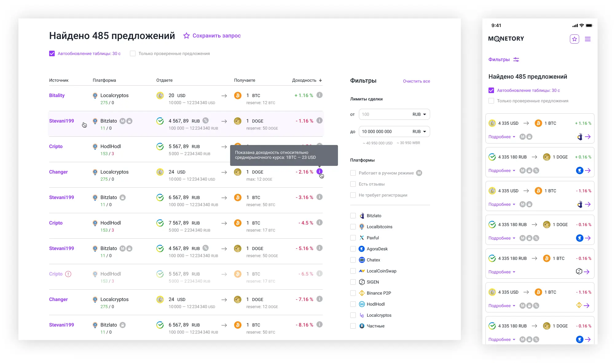The height and width of the screenshot is (364, 616).
Task: Check the Есть отзывы filter
Action: (353, 184)
